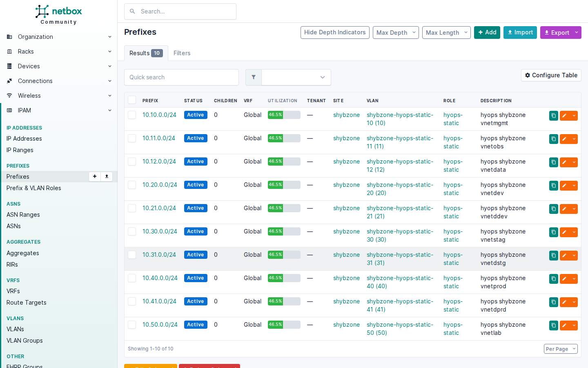Focus the top Search field
This screenshot has height=368, width=588.
tap(180, 11)
